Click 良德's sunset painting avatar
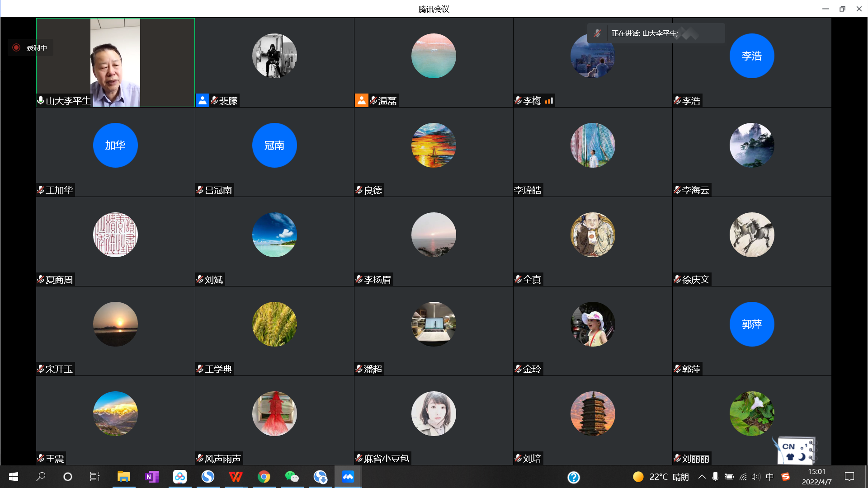 point(433,145)
